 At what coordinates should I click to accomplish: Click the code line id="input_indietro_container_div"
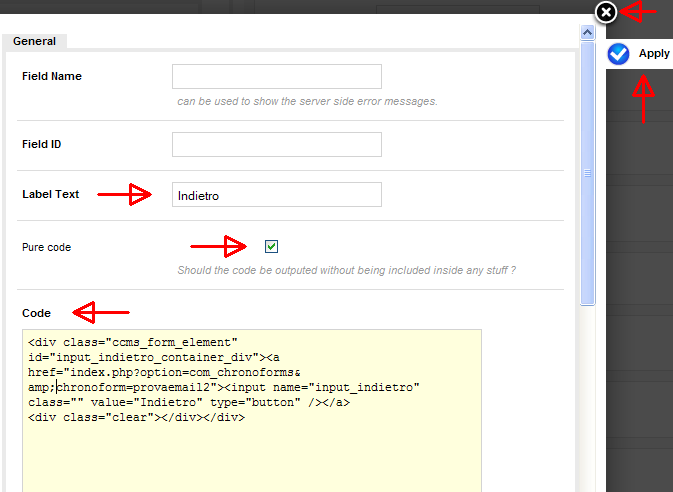pyautogui.click(x=154, y=357)
